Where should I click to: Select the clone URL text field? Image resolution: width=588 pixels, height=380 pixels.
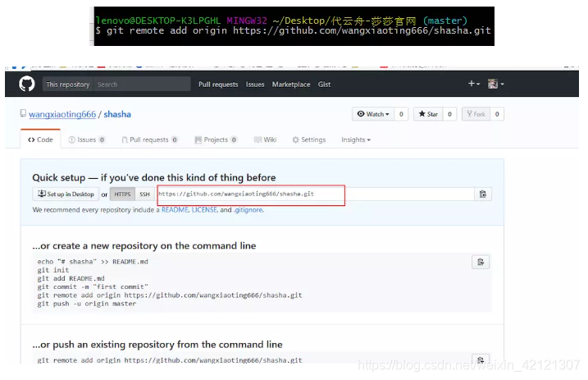315,194
